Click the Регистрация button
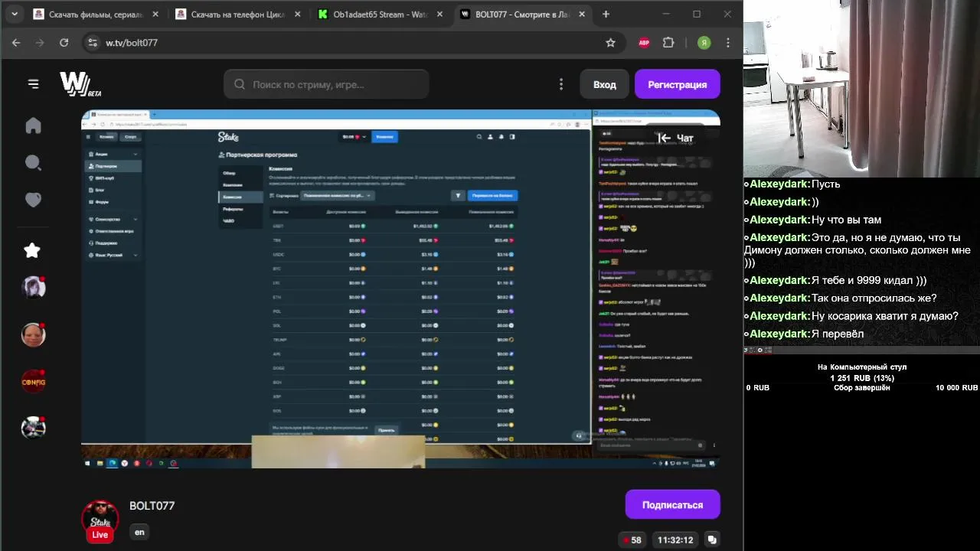Viewport: 980px width, 551px height. pos(678,84)
